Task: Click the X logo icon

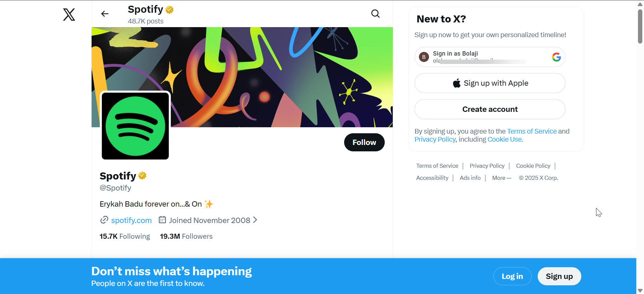Action: point(69,14)
